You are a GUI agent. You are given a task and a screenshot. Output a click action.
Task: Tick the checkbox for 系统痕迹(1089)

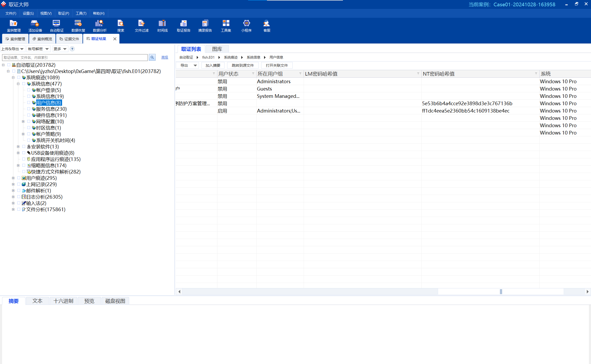(x=19, y=77)
